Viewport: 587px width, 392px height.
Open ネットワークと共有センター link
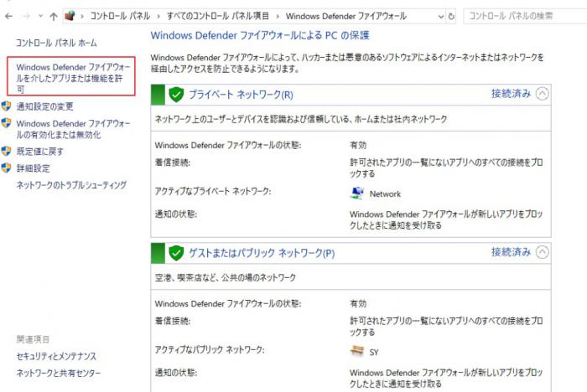59,373
